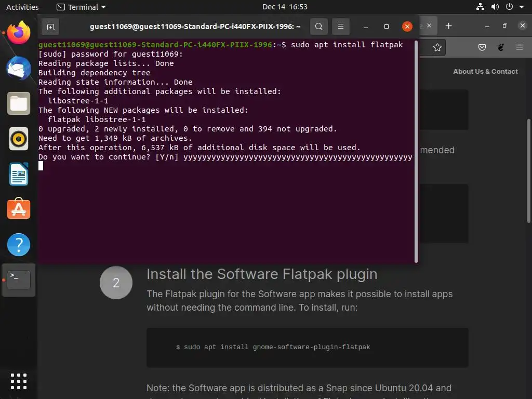This screenshot has width=532, height=399.
Task: Open a new Firefox tab with plus
Action: tap(448, 26)
